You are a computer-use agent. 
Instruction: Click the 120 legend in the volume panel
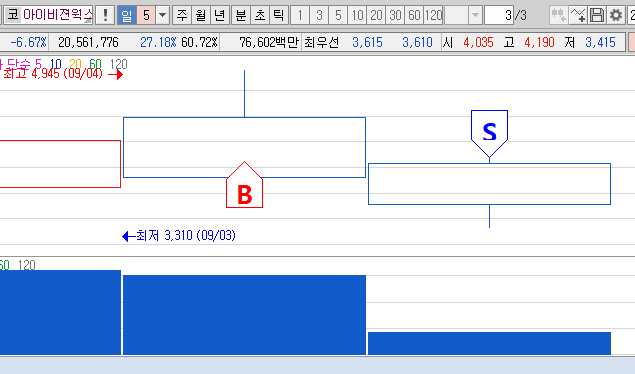27,265
